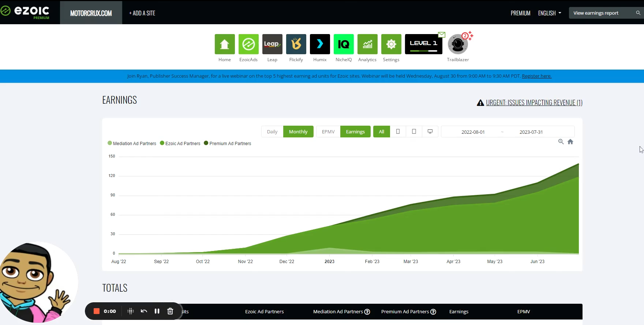Click the EARNINGS section heading

pos(119,100)
